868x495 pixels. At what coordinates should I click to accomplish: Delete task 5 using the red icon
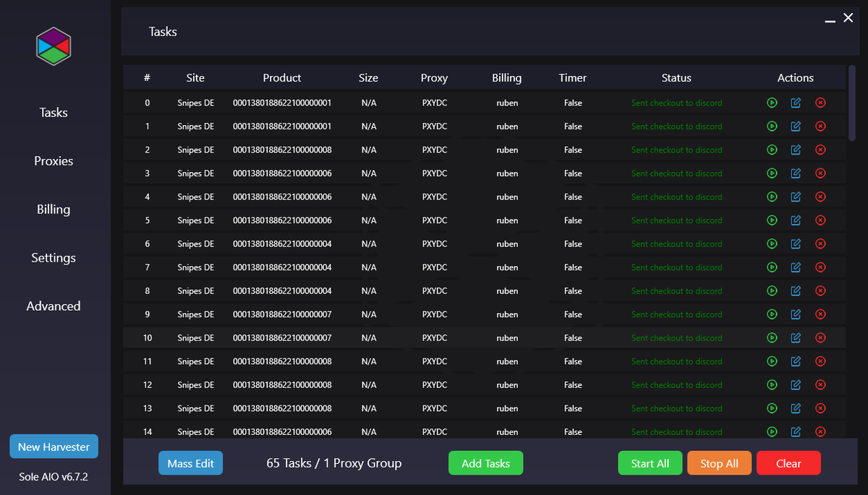pyautogui.click(x=820, y=220)
